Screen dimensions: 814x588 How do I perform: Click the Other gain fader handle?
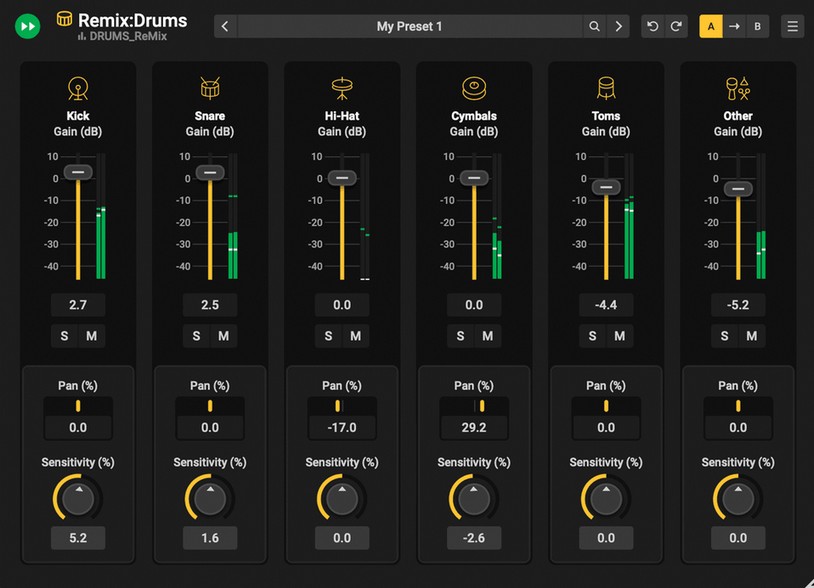click(x=738, y=189)
